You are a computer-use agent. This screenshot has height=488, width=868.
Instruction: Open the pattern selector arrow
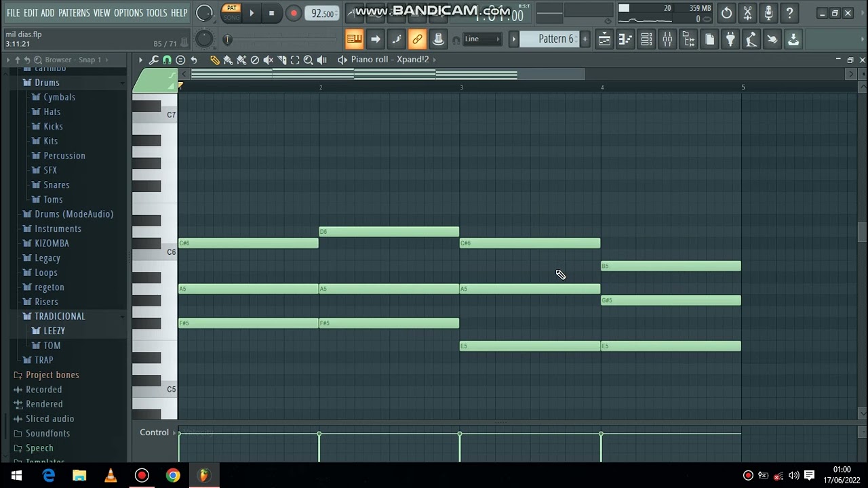click(x=514, y=39)
